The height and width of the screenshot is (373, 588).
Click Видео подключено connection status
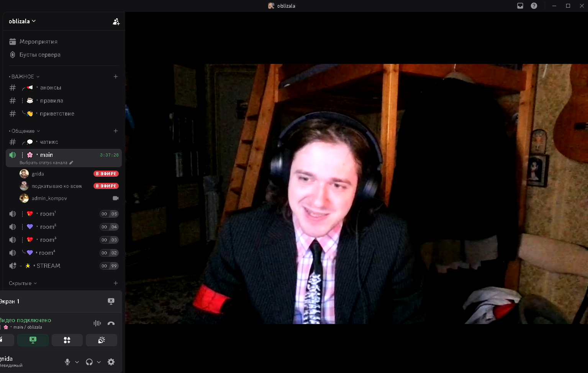(25, 320)
